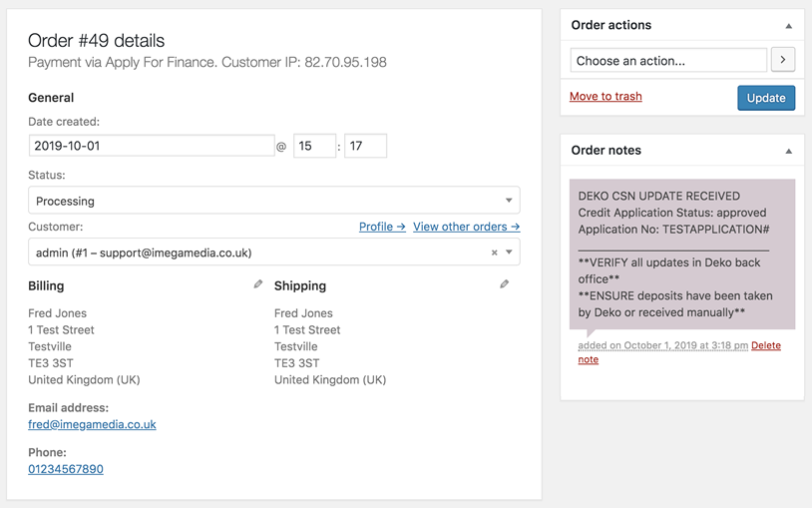Apply chosen order action arrow button
The width and height of the screenshot is (812, 508).
coord(783,60)
